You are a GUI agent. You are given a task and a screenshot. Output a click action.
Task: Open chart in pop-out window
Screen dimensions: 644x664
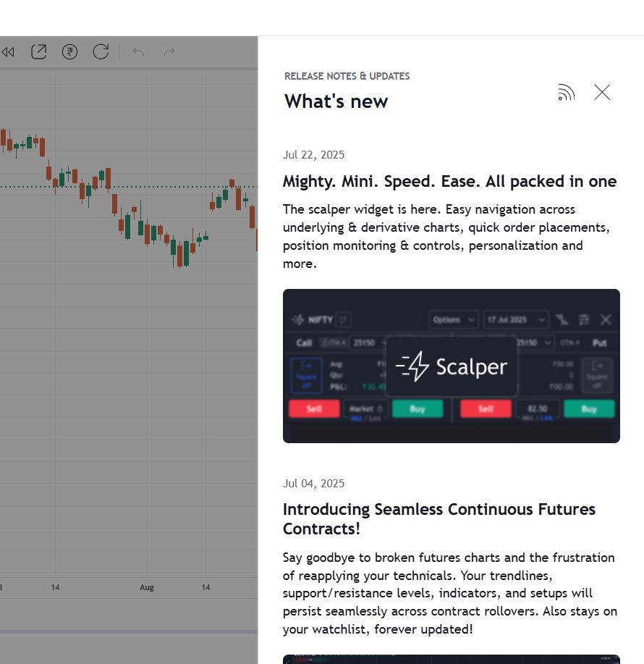pos(38,52)
